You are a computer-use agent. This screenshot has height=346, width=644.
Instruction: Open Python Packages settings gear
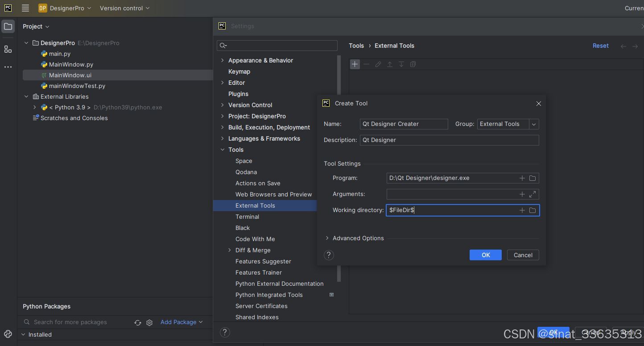click(149, 322)
